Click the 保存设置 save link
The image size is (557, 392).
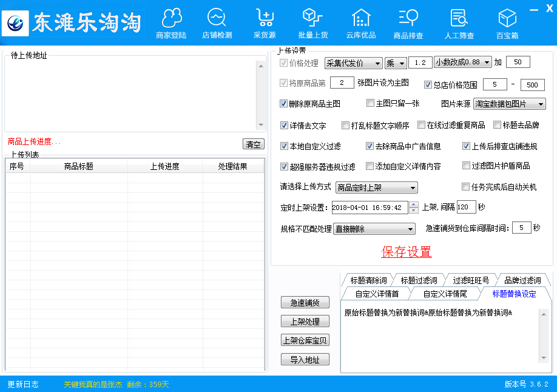[407, 252]
